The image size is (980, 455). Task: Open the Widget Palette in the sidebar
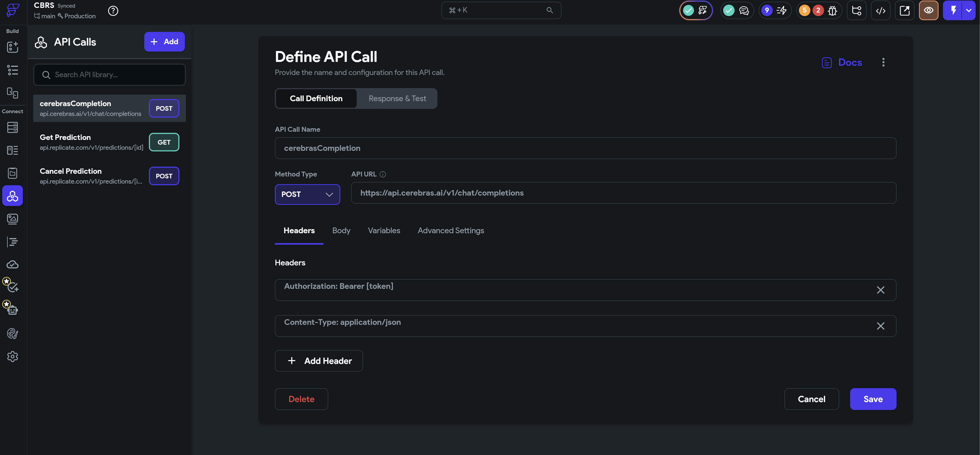tap(13, 47)
